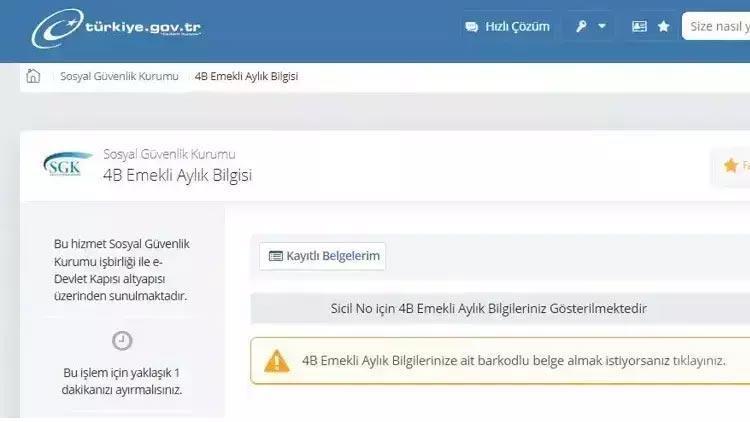This screenshot has height=422, width=750.
Task: Open Sosyal Güvenlik Kurumu breadcrumb link
Action: pyautogui.click(x=119, y=76)
